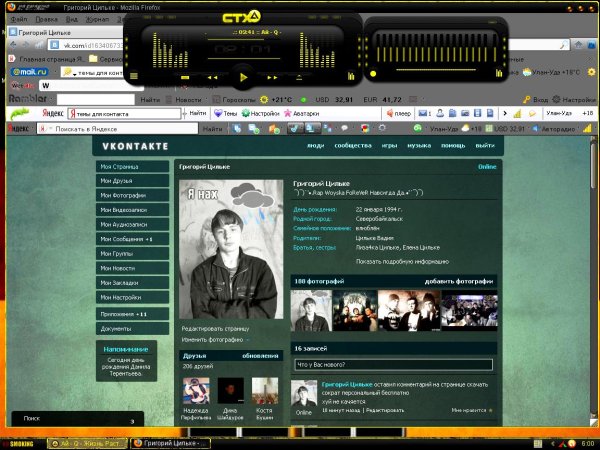Click the first equalizer band slider
600x450 pixels.
pyautogui.click(x=378, y=48)
